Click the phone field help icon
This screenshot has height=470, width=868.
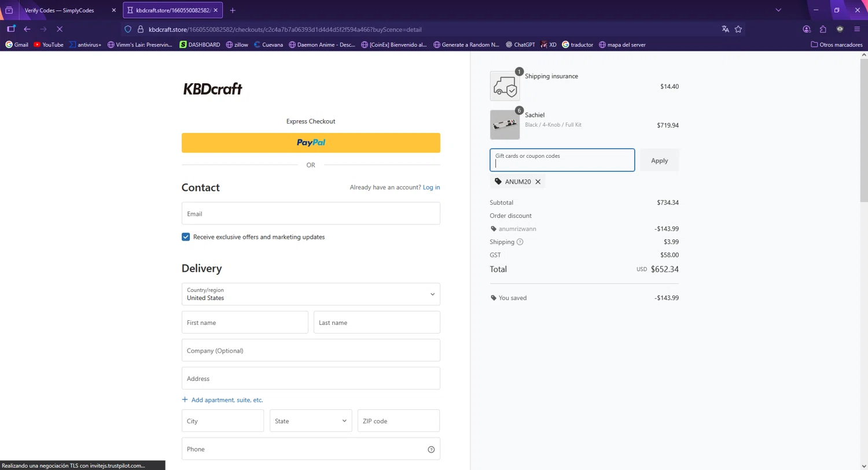(431, 449)
